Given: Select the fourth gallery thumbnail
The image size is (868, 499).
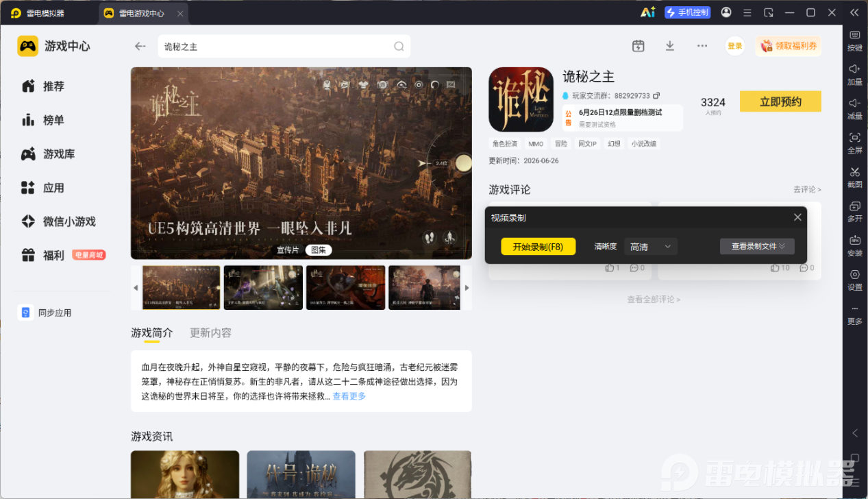Looking at the screenshot, I should tap(424, 288).
